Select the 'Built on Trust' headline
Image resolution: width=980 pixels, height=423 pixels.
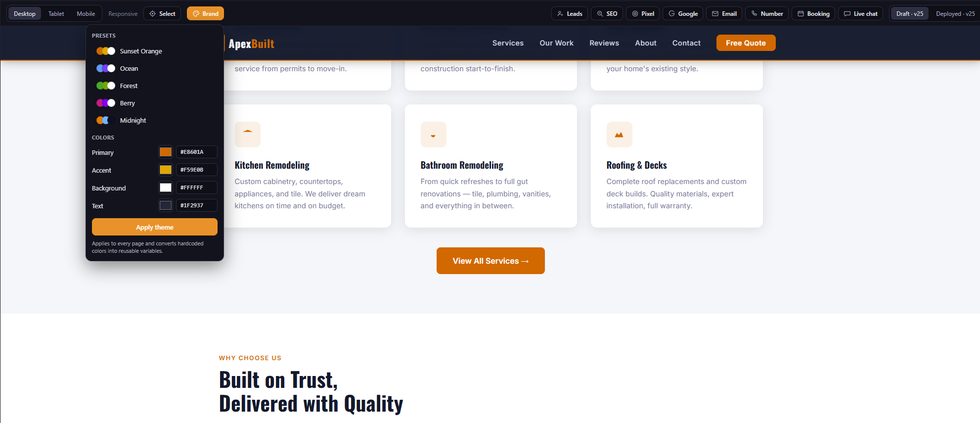311,392
